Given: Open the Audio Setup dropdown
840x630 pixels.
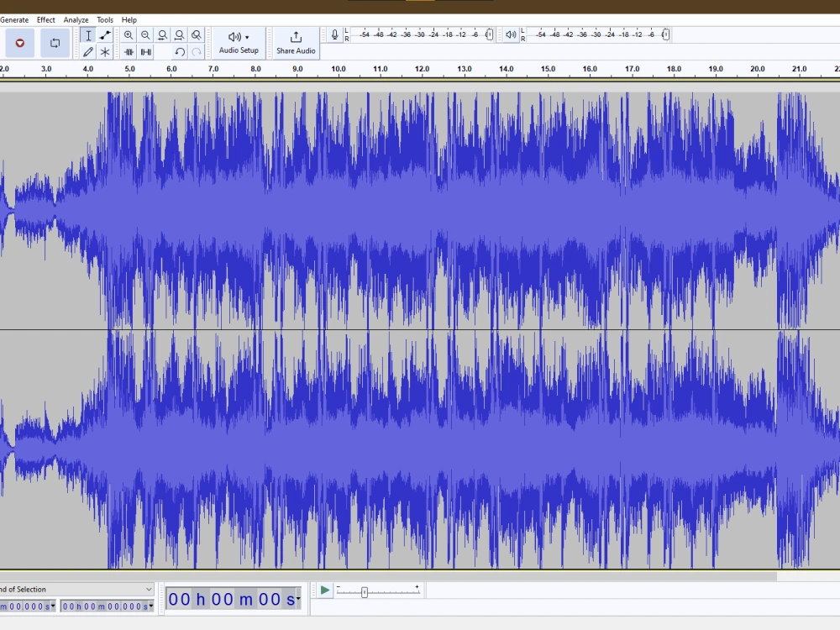Looking at the screenshot, I should tap(239, 43).
